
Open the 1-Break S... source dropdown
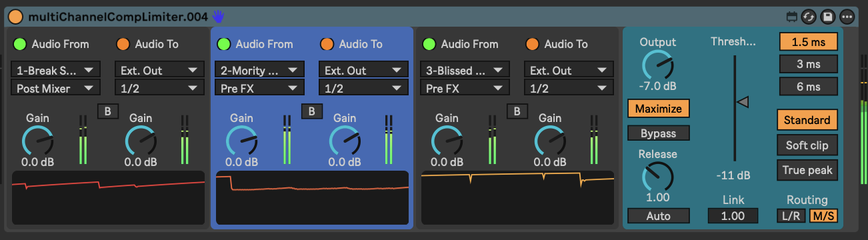(x=55, y=69)
